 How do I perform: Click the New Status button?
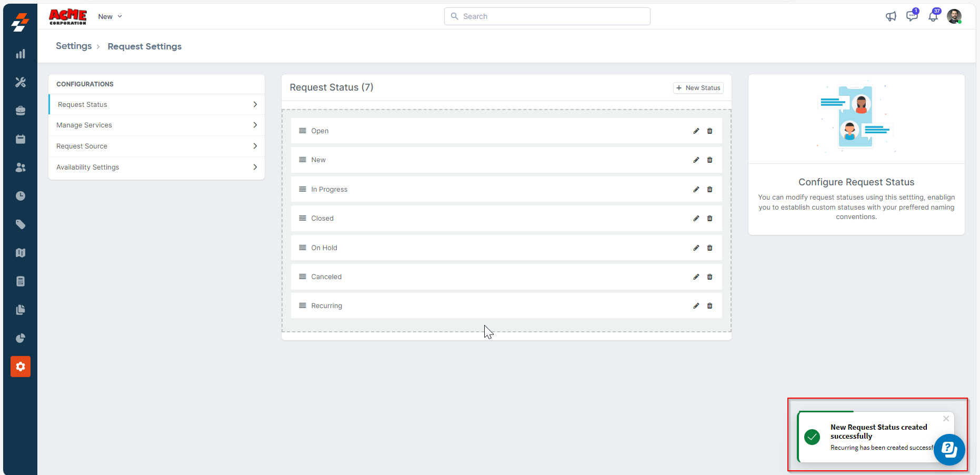pyautogui.click(x=698, y=88)
